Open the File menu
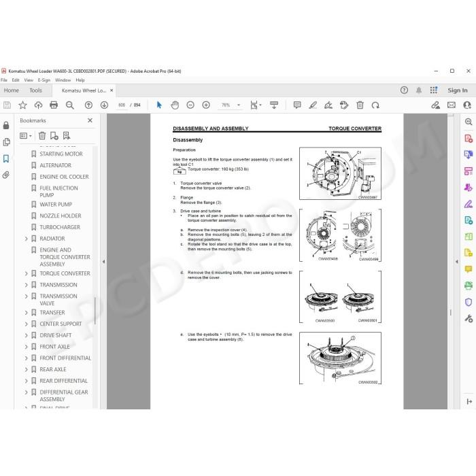Image resolution: width=476 pixels, height=476 pixels. pos(4,80)
